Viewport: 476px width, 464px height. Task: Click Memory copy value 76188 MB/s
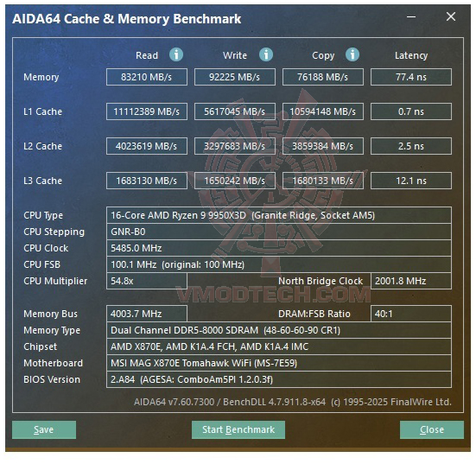[323, 77]
